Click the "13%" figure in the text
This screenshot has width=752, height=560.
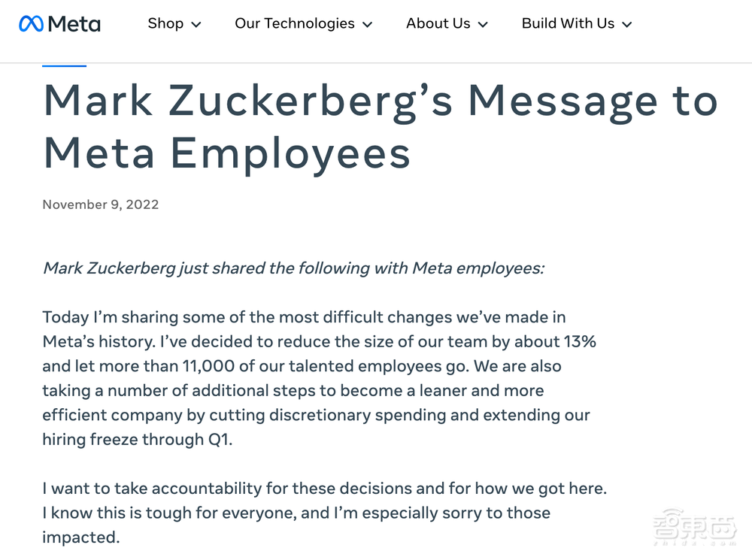580,341
